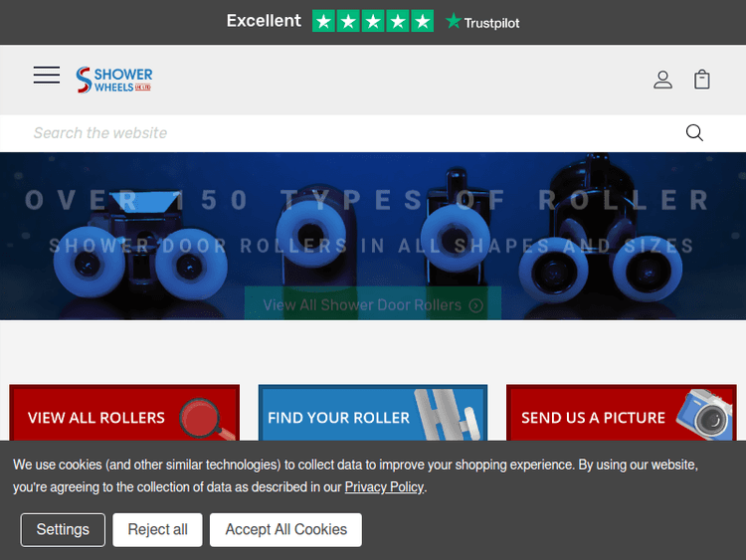Image resolution: width=746 pixels, height=560 pixels.
Task: Focus the Search the website field
Action: (x=348, y=133)
